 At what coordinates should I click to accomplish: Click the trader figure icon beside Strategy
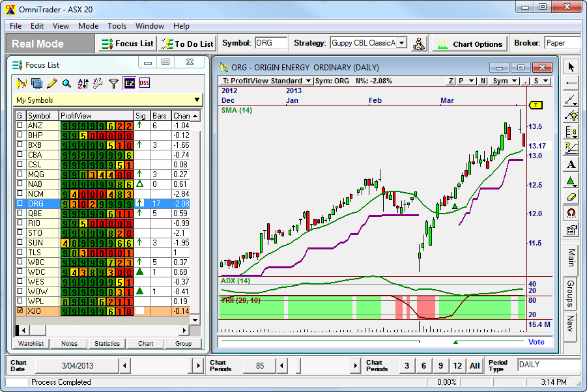419,44
